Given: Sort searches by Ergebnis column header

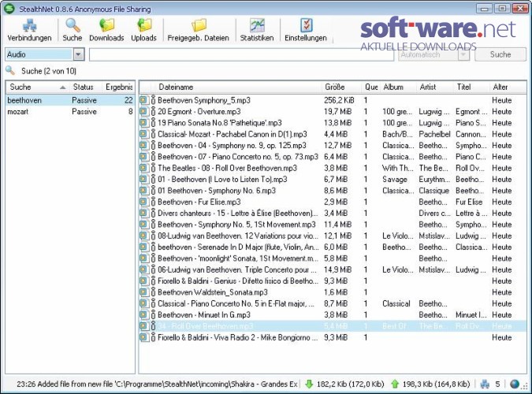Looking at the screenshot, I should pos(118,87).
